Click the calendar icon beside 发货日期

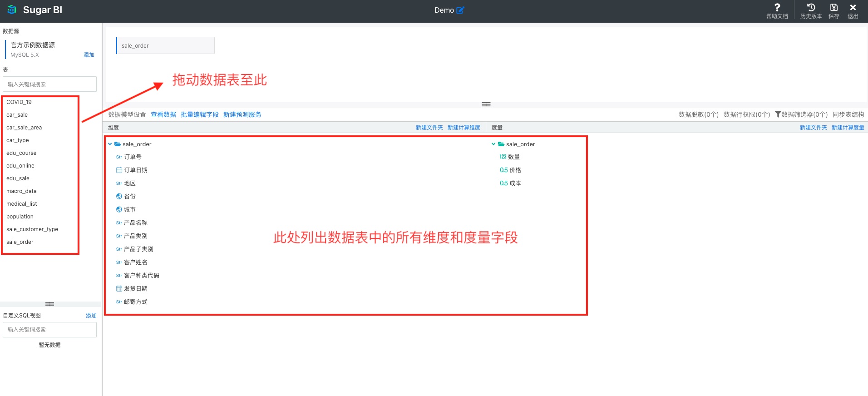pos(119,289)
